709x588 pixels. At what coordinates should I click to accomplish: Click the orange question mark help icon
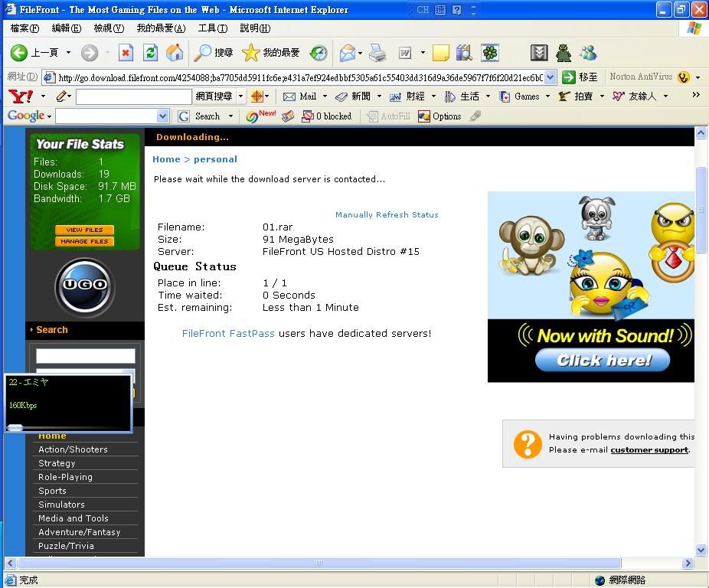(x=528, y=444)
